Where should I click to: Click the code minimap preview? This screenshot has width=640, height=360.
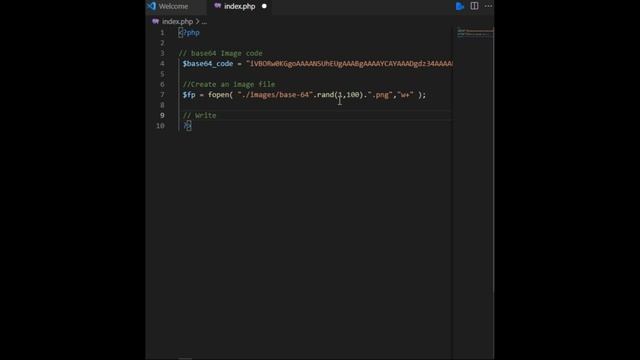coord(475,32)
